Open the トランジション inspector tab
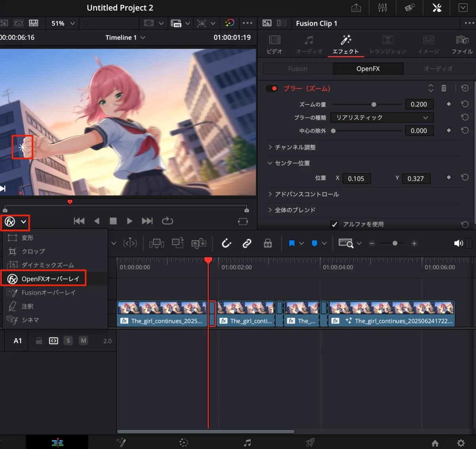 (x=388, y=45)
